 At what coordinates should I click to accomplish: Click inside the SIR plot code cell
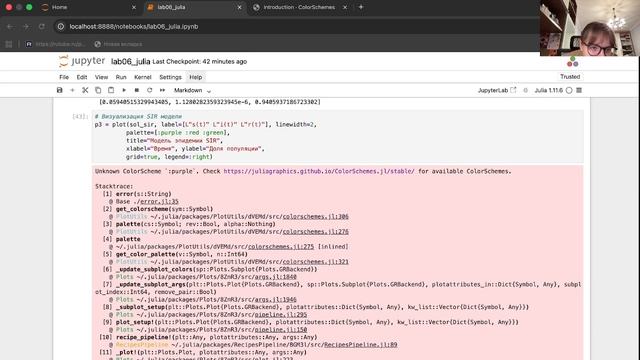click(338, 137)
